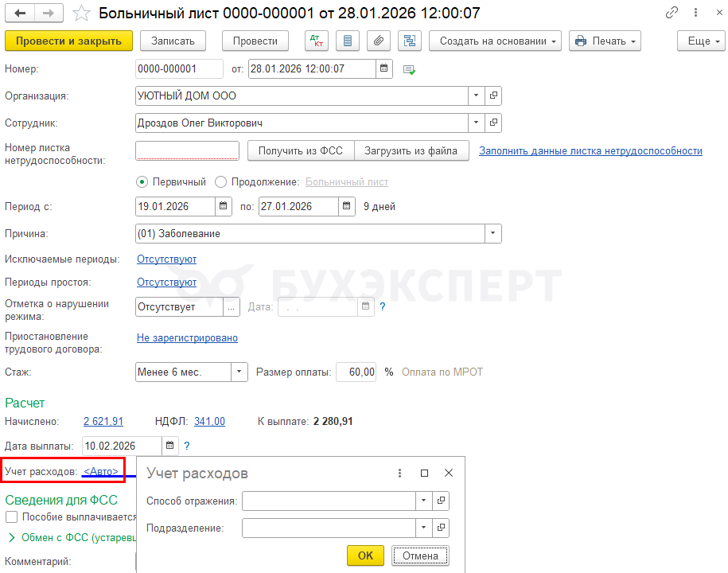Click the Провести и закрыть button
Viewport: 728px width, 573px height.
pos(68,41)
